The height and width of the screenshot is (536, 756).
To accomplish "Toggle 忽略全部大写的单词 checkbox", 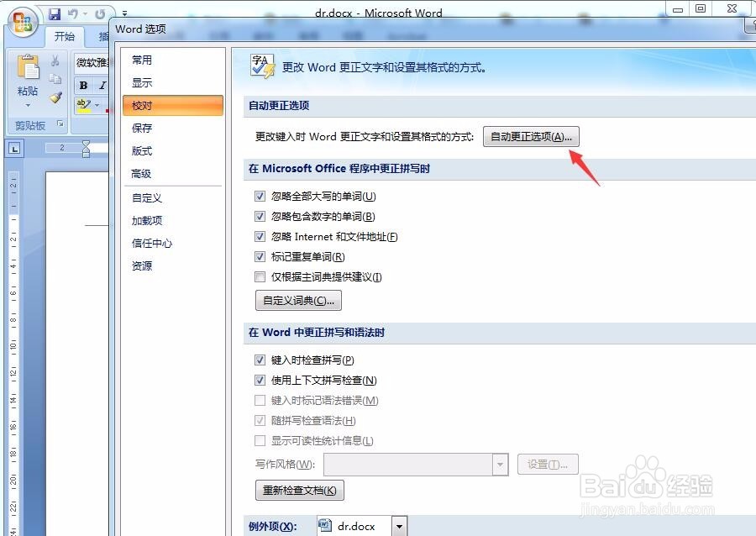I will [x=260, y=197].
